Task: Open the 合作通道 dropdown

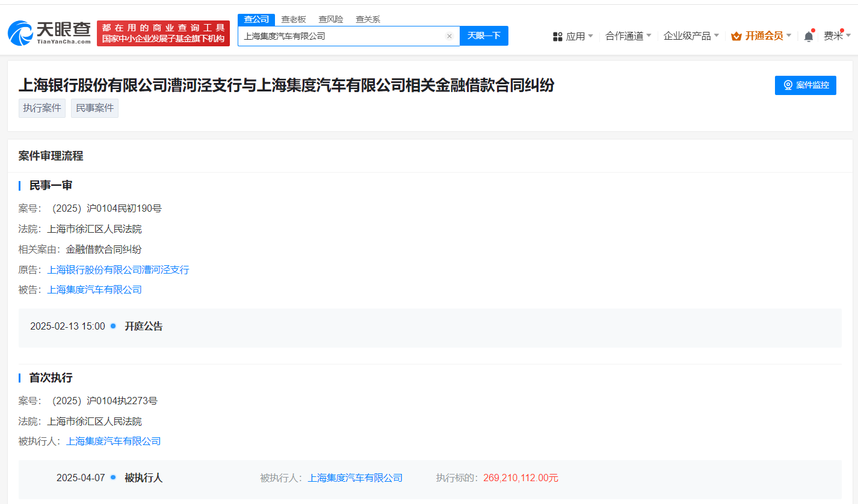Action: click(x=628, y=36)
